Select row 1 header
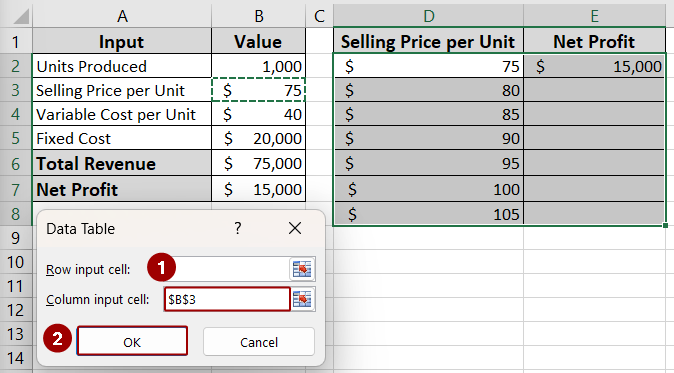Viewport: 674px width, 373px height. [16, 41]
